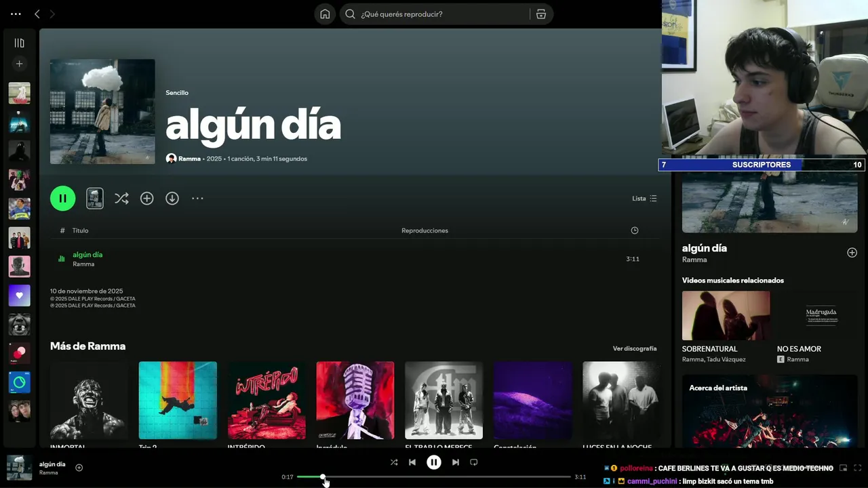Screen dimensions: 868x488
Task: Toggle shuffle for this single
Action: tap(121, 199)
